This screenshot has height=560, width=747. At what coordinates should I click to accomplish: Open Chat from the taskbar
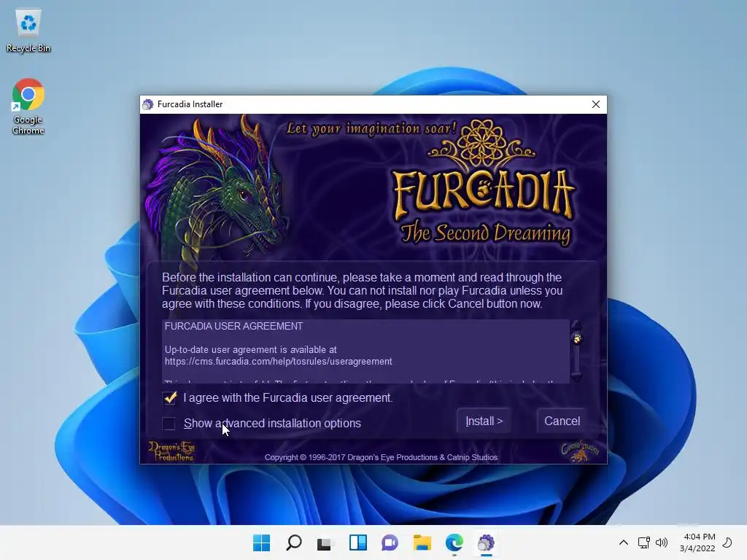390,542
